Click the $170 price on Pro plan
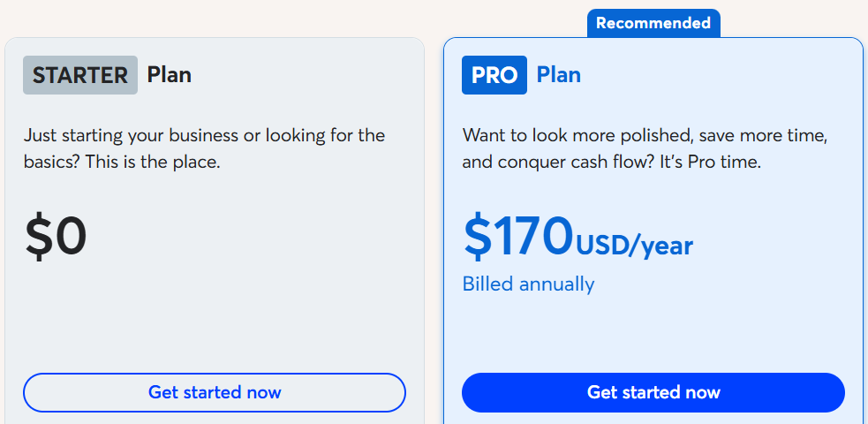This screenshot has width=868, height=424. click(x=518, y=237)
